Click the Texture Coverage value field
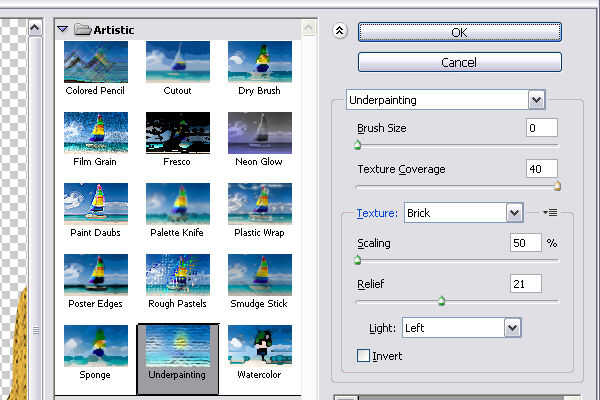600x400 pixels. (x=541, y=169)
